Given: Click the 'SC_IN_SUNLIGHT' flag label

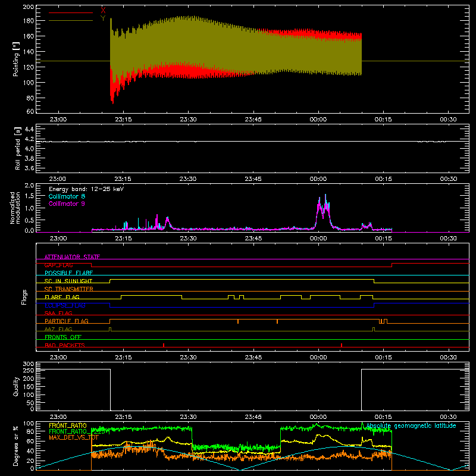Looking at the screenshot, I should pos(68,281).
